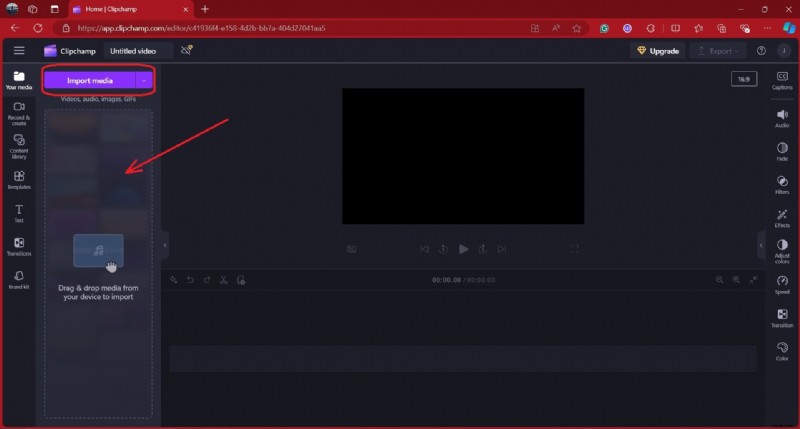Open the Your media sidebar tab
Viewport: 800px width, 429px height.
point(19,80)
